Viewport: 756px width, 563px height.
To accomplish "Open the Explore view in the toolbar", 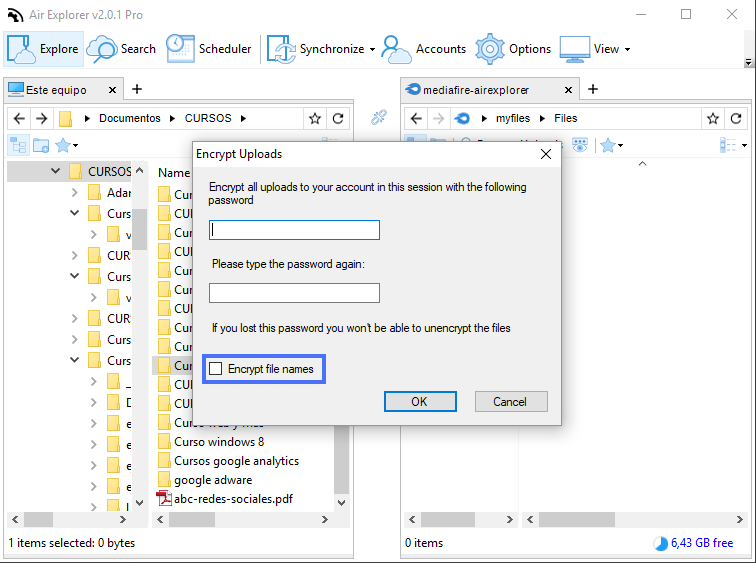I will [43, 49].
